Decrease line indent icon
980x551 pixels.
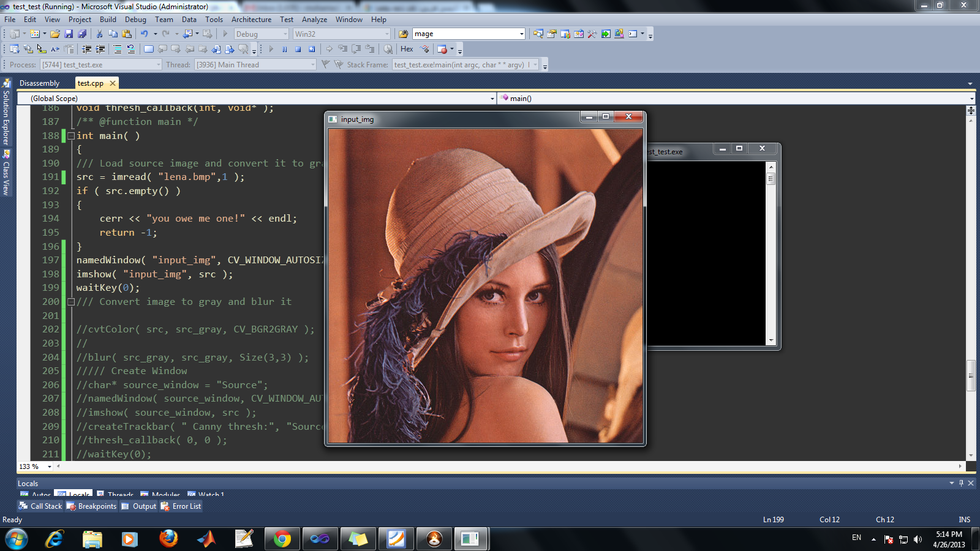click(86, 49)
